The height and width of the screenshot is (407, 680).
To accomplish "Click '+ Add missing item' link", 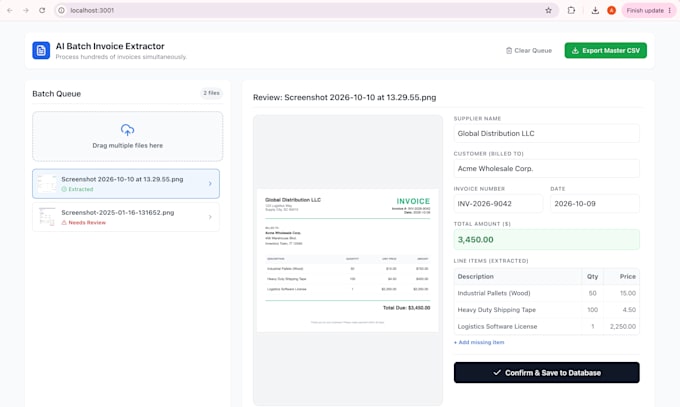I will click(479, 342).
